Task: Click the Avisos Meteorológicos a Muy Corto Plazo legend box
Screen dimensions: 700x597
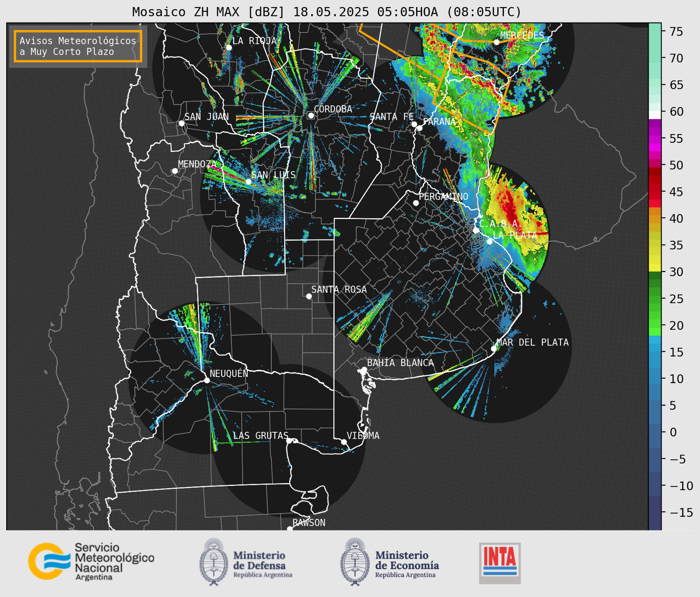Action: pos(78,46)
